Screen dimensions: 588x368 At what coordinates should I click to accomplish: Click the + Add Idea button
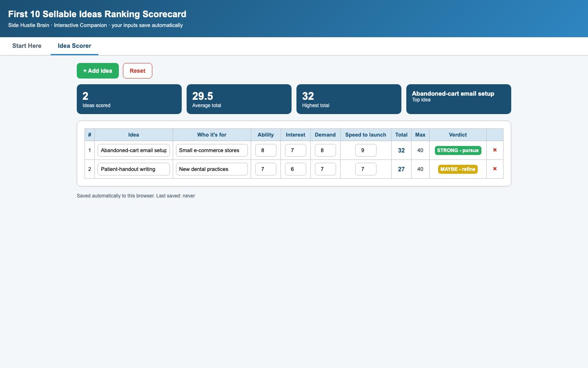98,71
